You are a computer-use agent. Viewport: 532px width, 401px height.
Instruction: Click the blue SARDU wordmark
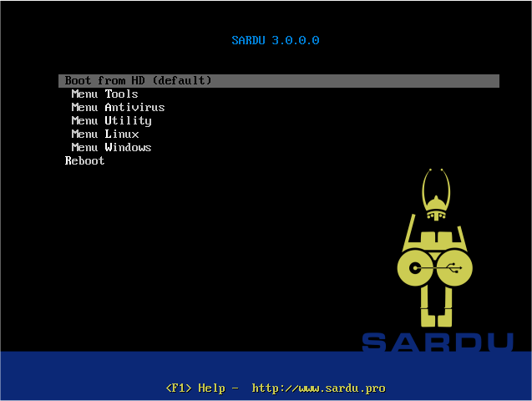click(438, 342)
